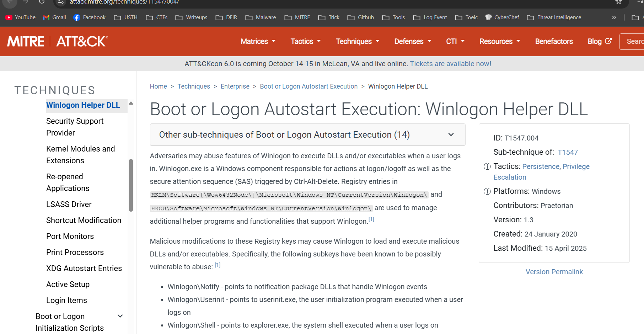Open the Malware bookmark folder
The height and width of the screenshot is (334, 644).
point(261,17)
